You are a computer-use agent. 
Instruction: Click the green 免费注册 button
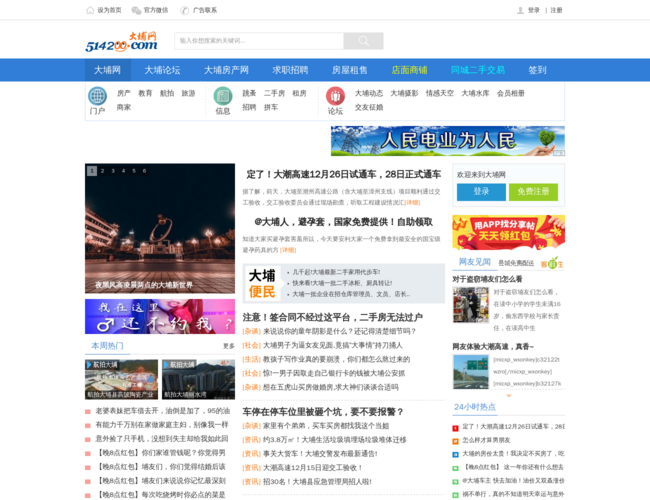coord(534,192)
